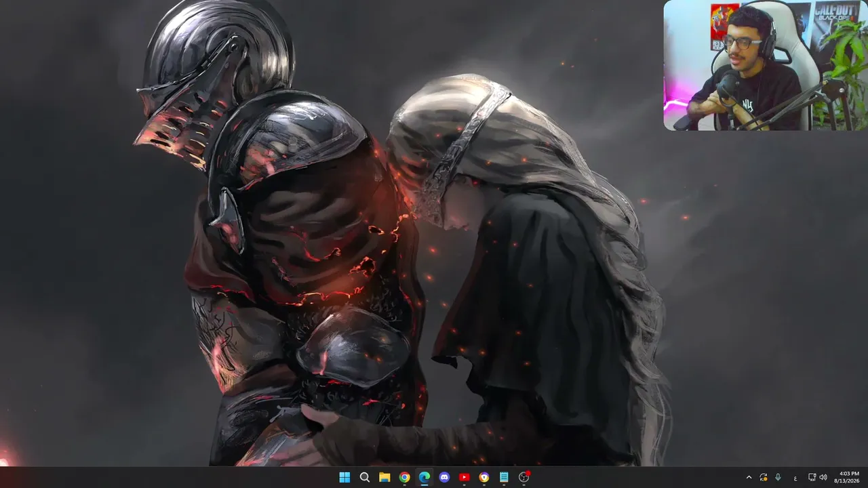Launch File Explorer from the taskbar
Viewport: 868px width, 488px height.
click(384, 477)
